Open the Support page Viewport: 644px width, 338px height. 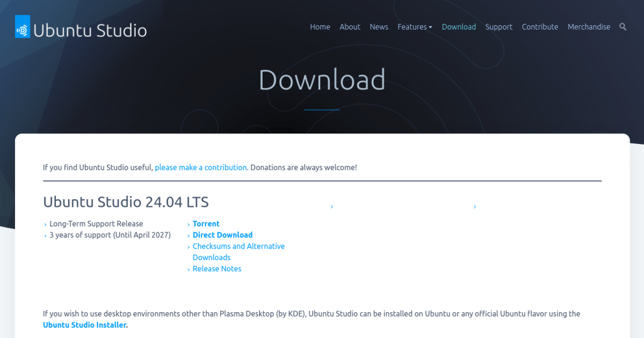point(499,27)
